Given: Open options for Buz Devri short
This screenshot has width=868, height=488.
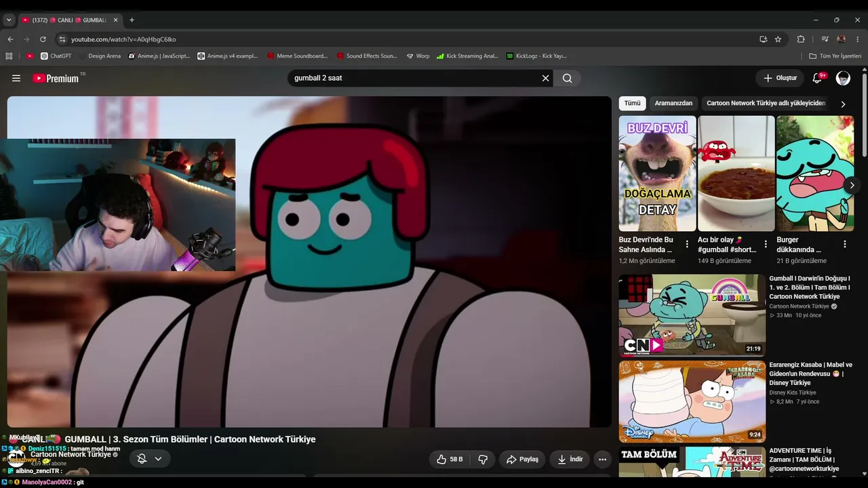Looking at the screenshot, I should pyautogui.click(x=687, y=244).
